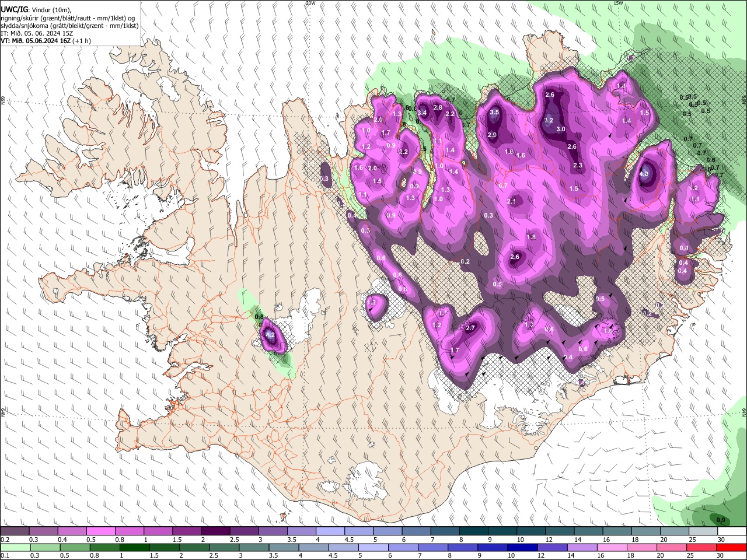Click the "(+1 h)" forecast offset text

pyautogui.click(x=82, y=41)
